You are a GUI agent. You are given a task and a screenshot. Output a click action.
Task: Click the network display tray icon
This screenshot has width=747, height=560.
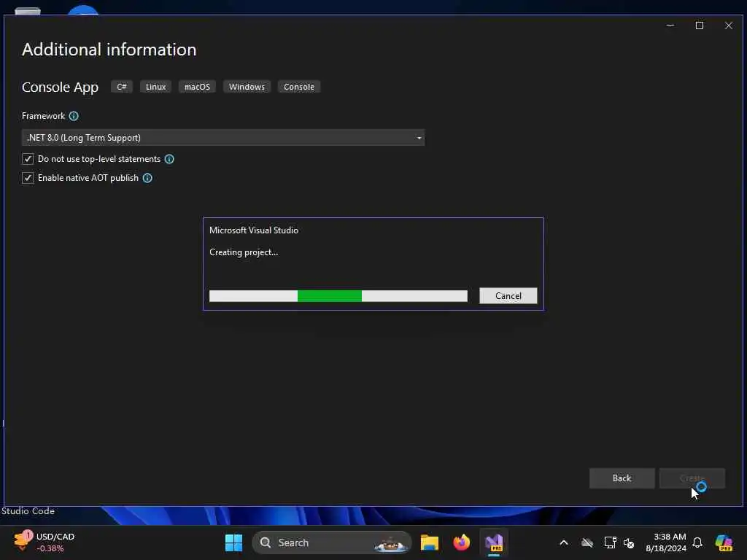click(610, 542)
